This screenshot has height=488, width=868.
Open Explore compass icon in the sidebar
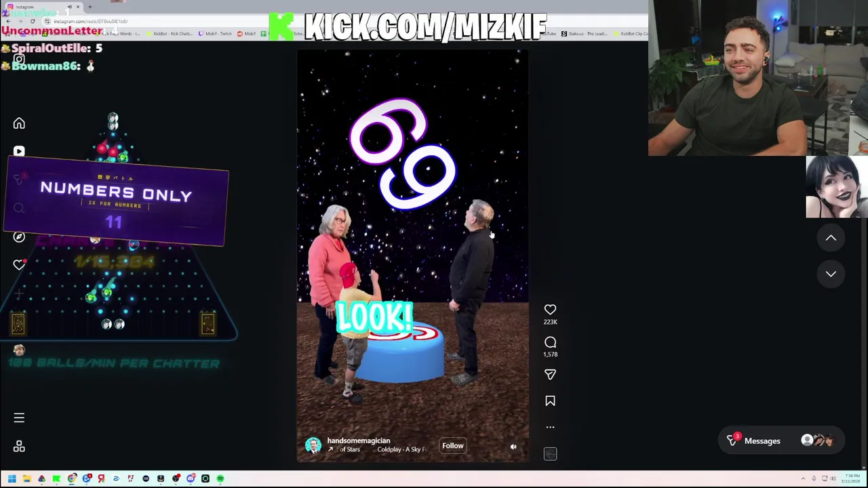(19, 237)
